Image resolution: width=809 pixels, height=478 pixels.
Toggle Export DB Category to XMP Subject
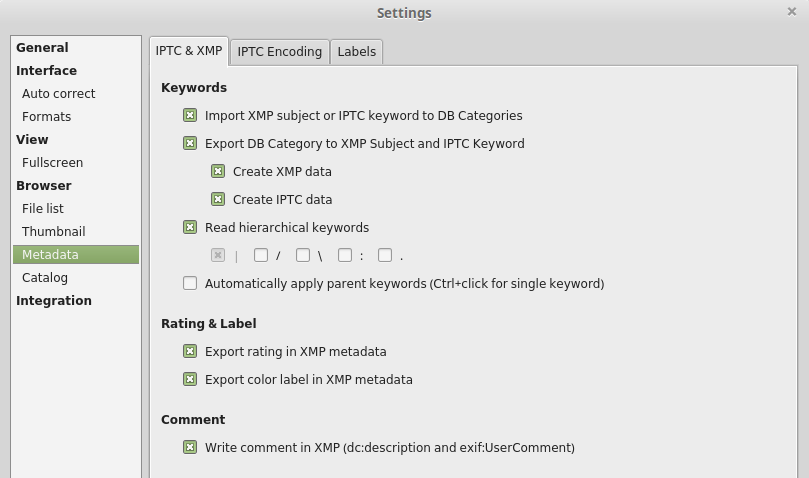190,144
